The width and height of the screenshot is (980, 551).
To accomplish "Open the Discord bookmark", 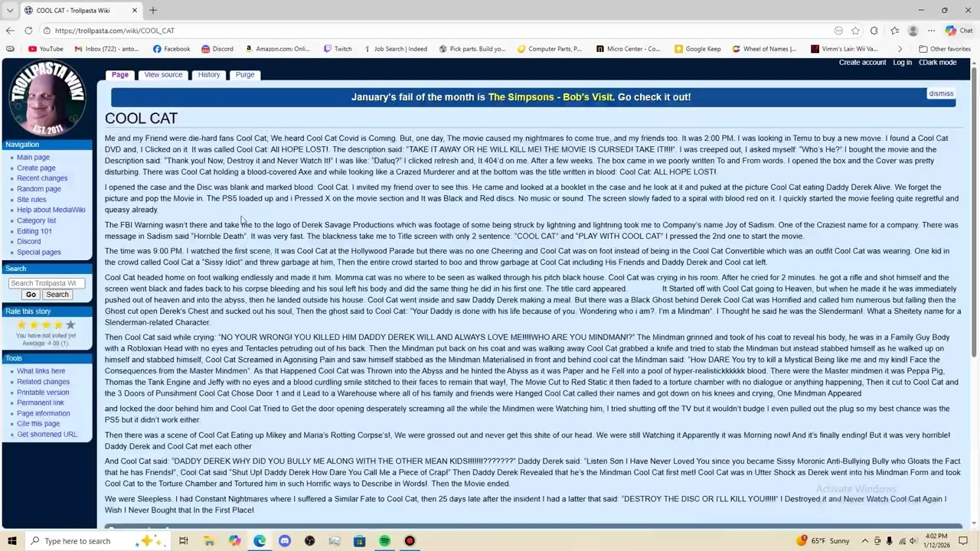I will [217, 49].
